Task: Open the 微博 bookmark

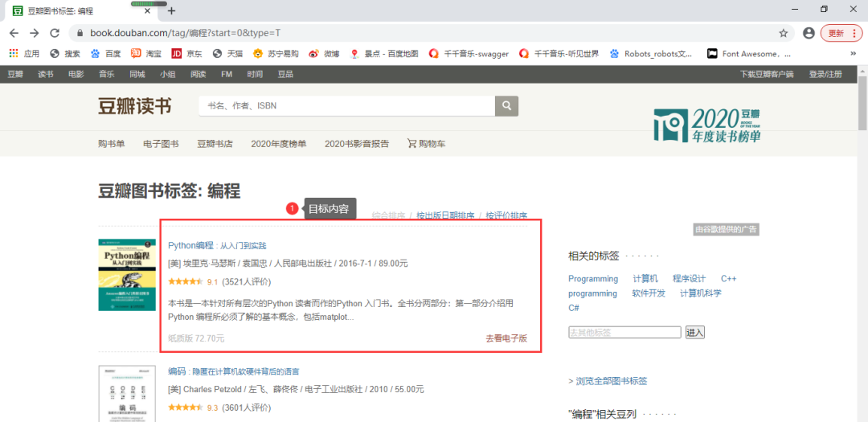Action: coord(324,54)
